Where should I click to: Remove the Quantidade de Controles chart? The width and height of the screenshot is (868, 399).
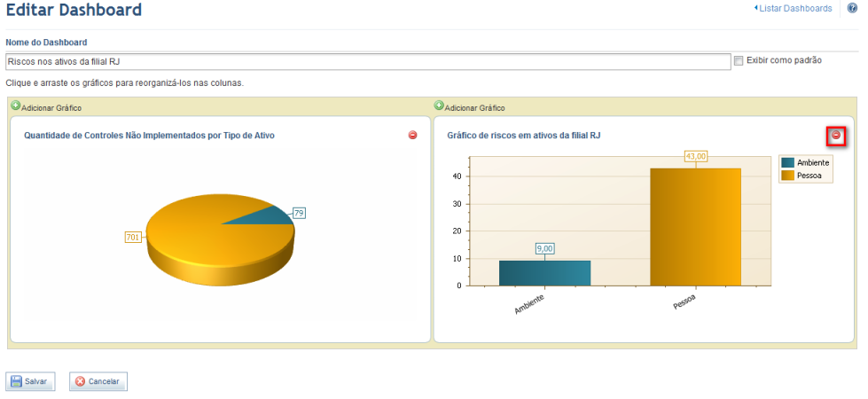[412, 135]
